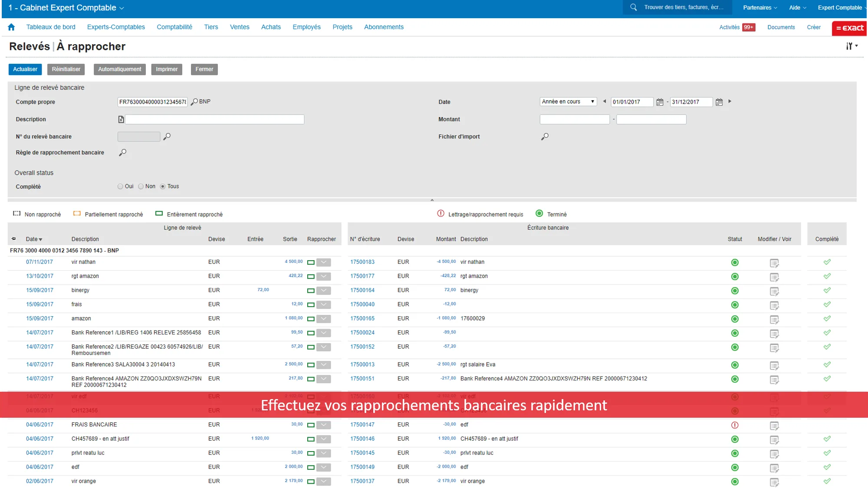Sort by the Date column header
868x488 pixels.
[x=34, y=239]
